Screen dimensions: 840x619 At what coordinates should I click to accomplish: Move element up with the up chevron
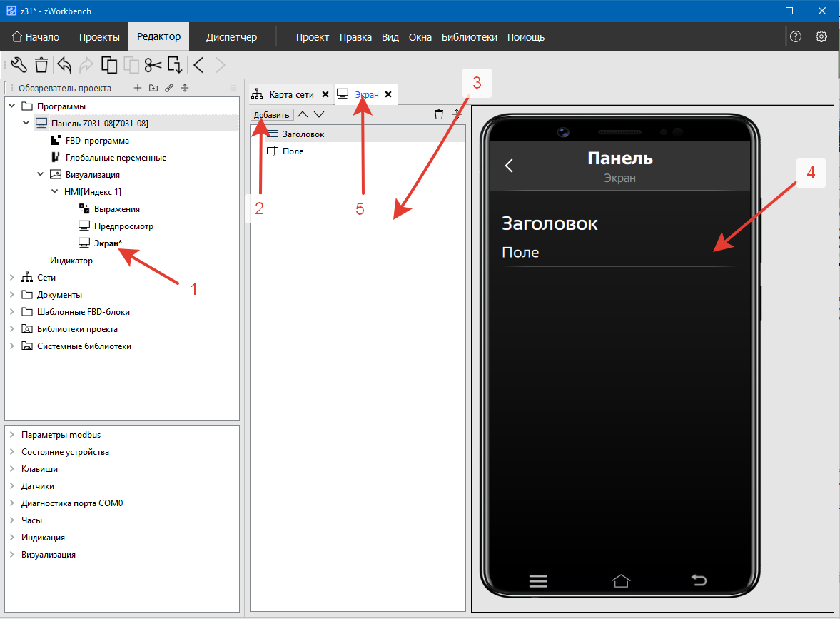303,114
